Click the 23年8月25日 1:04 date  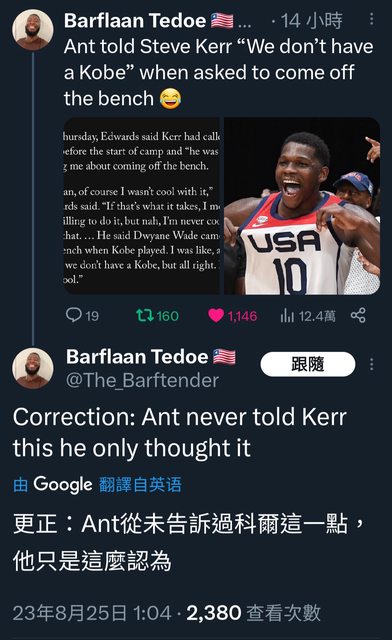point(92,613)
